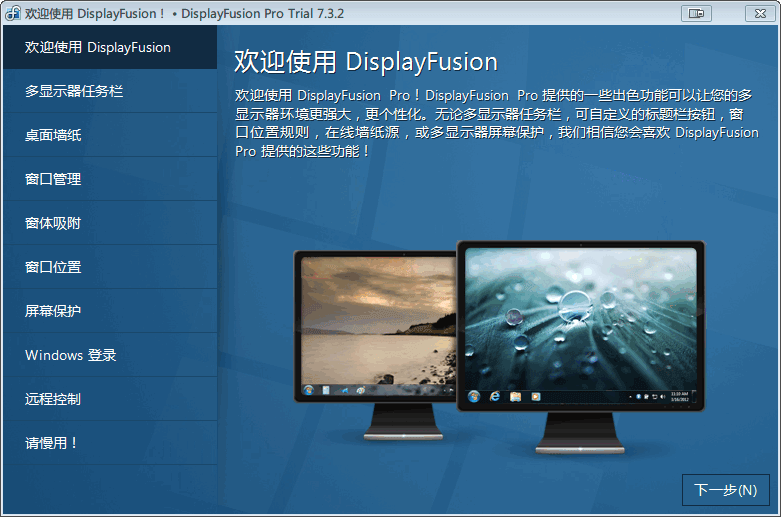781x517 pixels.
Task: Select the 欢迎使用 DisplayFusion tab
Action: [109, 47]
